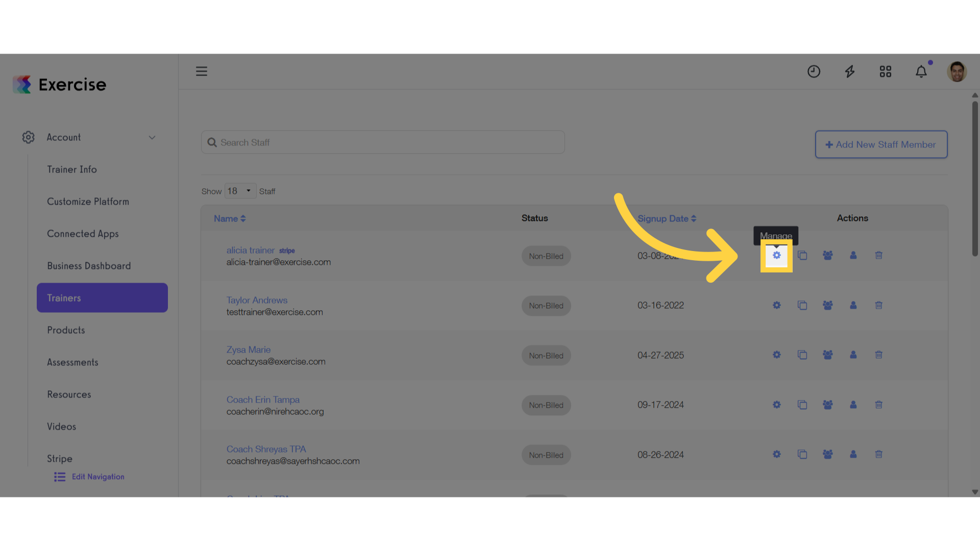Open the apps grid icon
The width and height of the screenshot is (980, 551).
pos(886,71)
